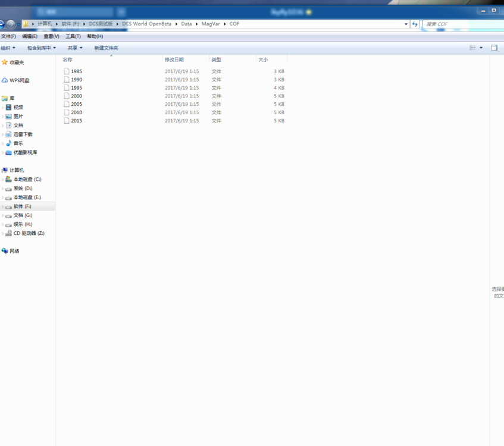Open 文档 (G:) drive
The image size is (504, 446).
[23, 215]
